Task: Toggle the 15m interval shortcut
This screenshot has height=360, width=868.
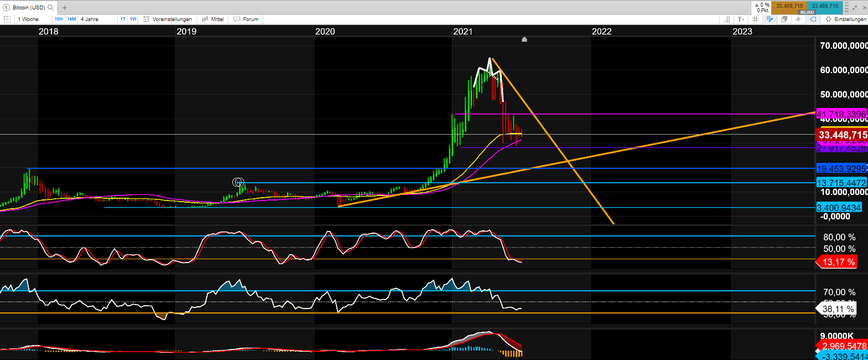Action: point(59,19)
